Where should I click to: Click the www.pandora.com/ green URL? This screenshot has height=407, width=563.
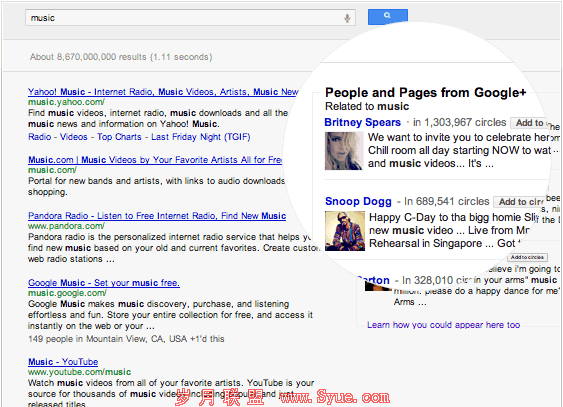66,226
